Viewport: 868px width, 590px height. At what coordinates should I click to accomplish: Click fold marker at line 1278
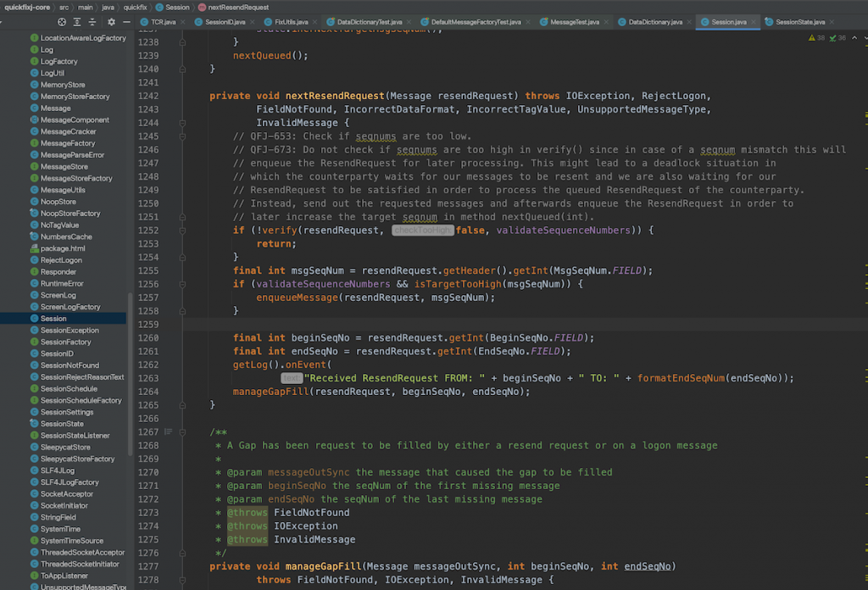pyautogui.click(x=182, y=580)
